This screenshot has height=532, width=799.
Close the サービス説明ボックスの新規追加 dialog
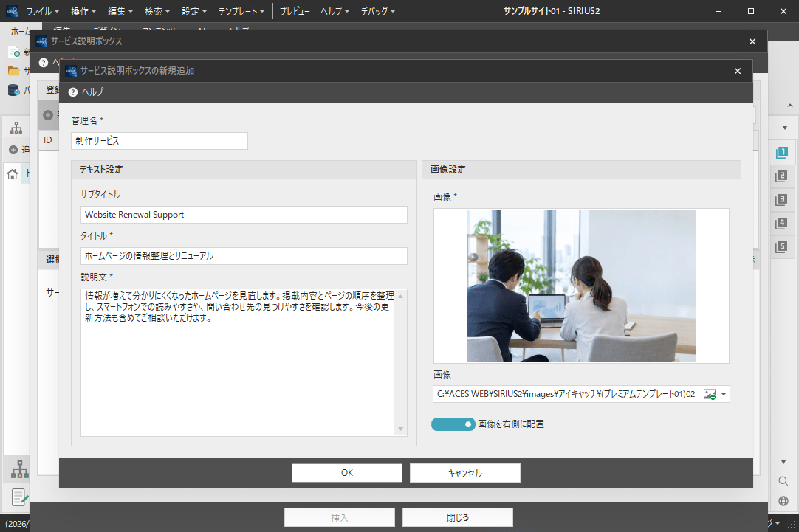738,71
